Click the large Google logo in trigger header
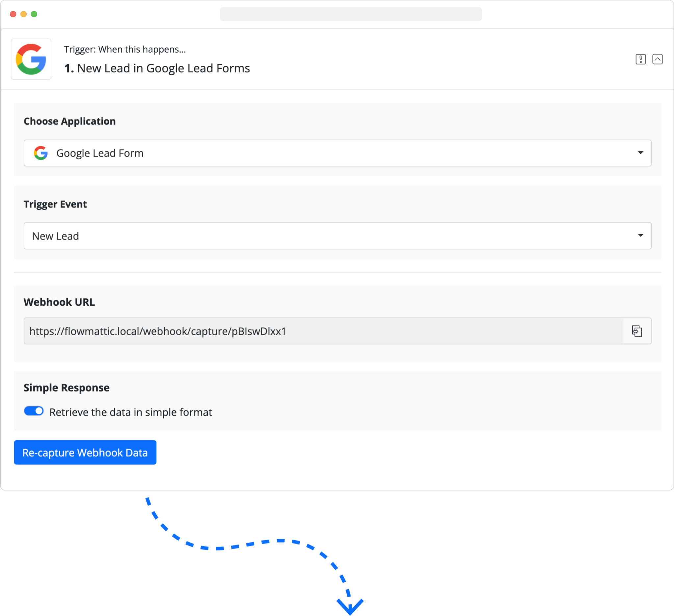674x616 pixels. pyautogui.click(x=31, y=59)
